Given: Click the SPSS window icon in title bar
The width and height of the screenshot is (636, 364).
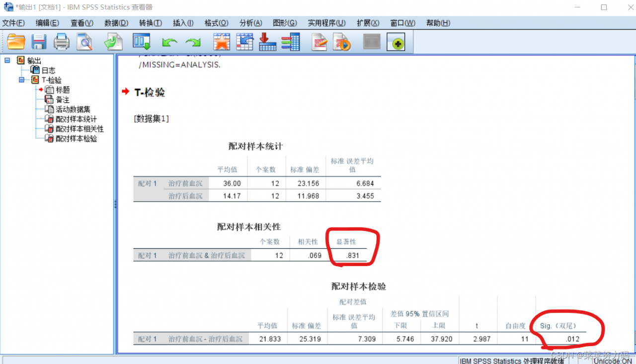Looking at the screenshot, I should pos(8,7).
